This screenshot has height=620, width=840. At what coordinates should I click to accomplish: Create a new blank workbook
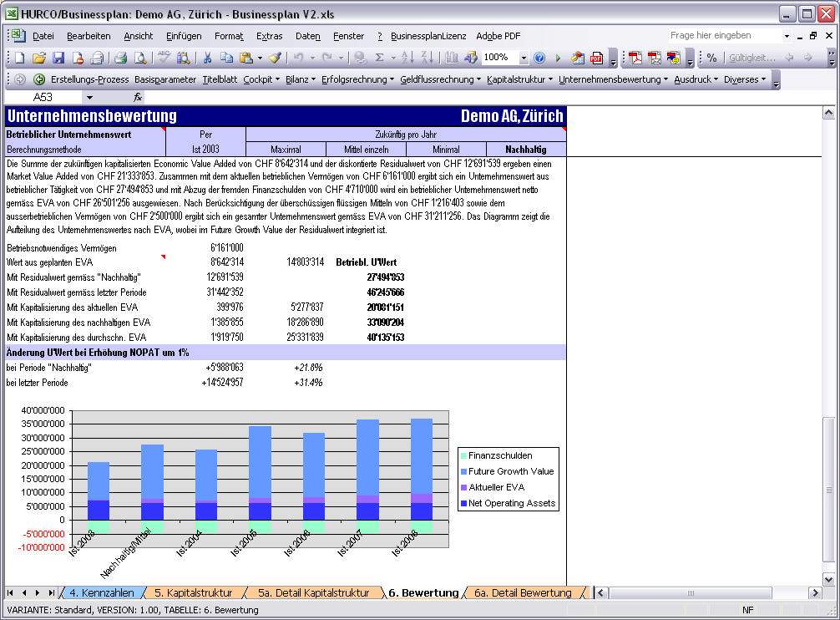point(20,58)
